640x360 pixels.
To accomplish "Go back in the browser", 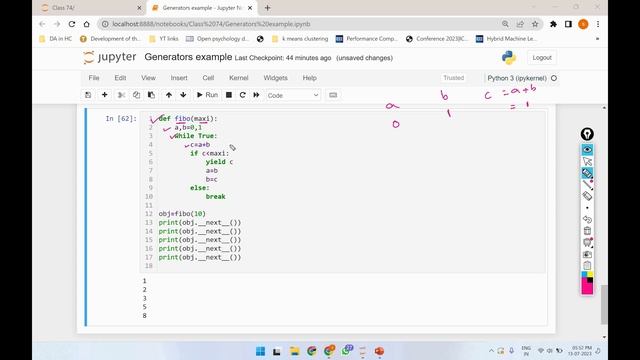I will pos(42,24).
